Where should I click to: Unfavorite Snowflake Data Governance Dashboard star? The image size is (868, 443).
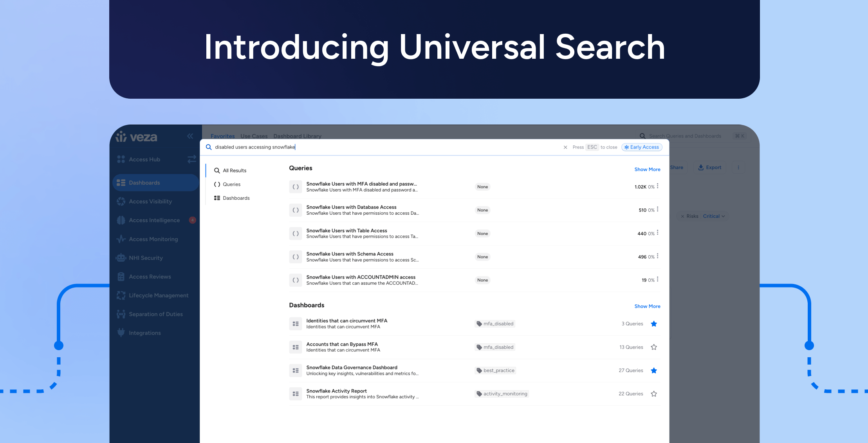point(654,371)
